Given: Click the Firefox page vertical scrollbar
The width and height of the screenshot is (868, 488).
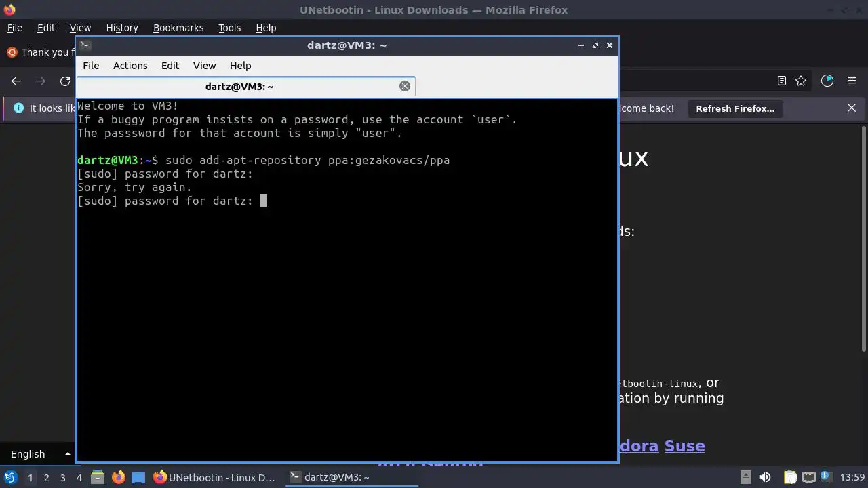Looking at the screenshot, I should 864,239.
